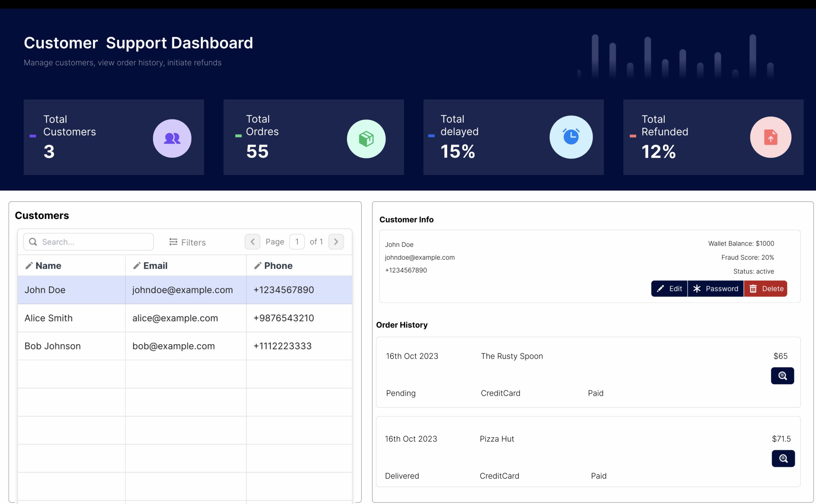816x504 pixels.
Task: Open the Filters options
Action: click(187, 242)
